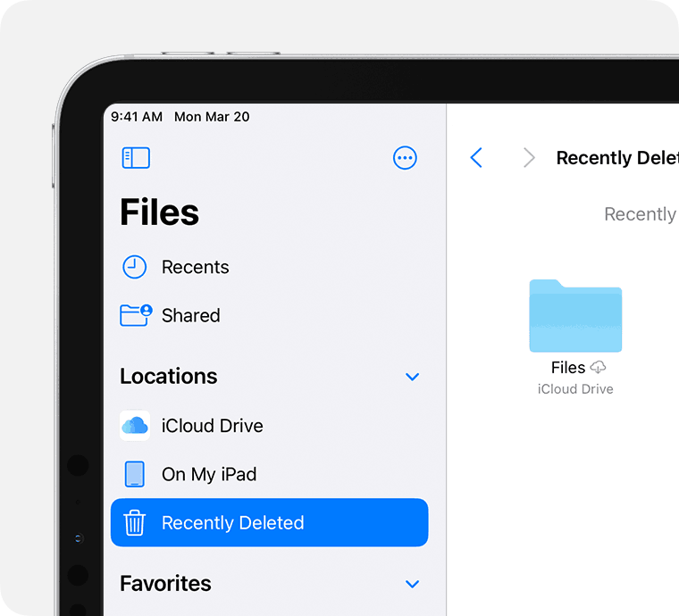Click the Recently Deleted trash icon
This screenshot has width=679, height=616.
pyautogui.click(x=135, y=522)
